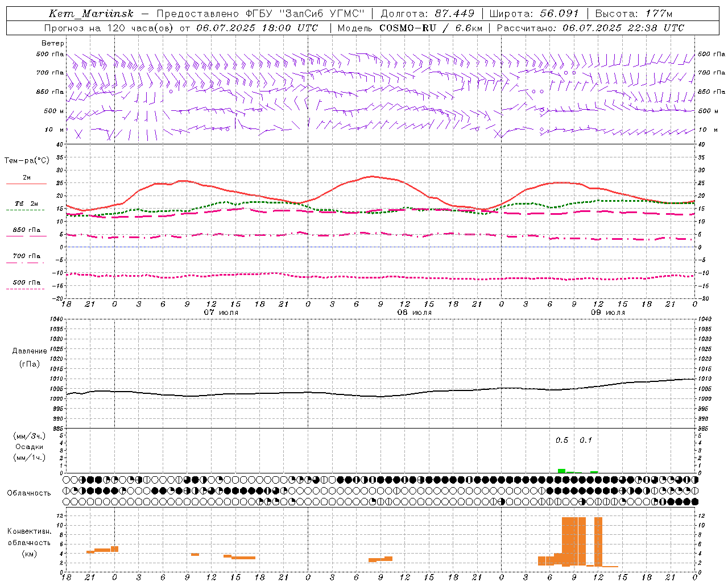Click the dotted 500 гПа temperature legend line

click(x=25, y=289)
